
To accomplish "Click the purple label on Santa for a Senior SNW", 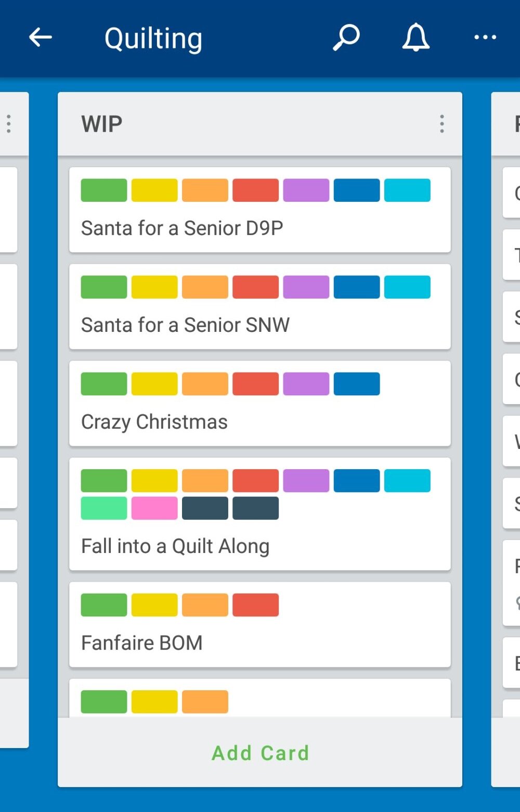I will coord(306,287).
